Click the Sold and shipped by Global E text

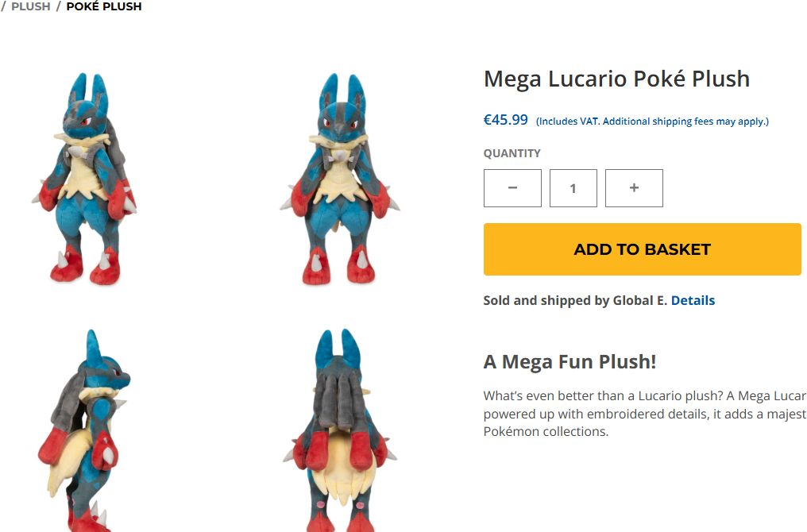click(575, 300)
